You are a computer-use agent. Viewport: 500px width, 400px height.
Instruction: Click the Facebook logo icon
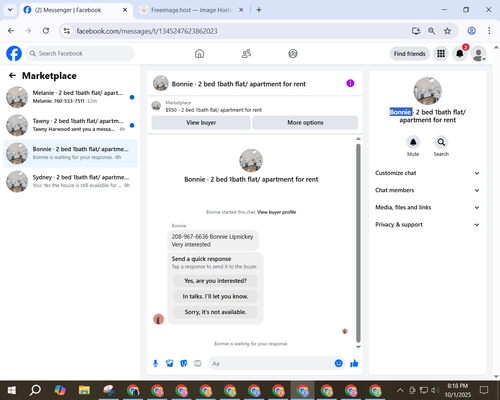pyautogui.click(x=14, y=53)
